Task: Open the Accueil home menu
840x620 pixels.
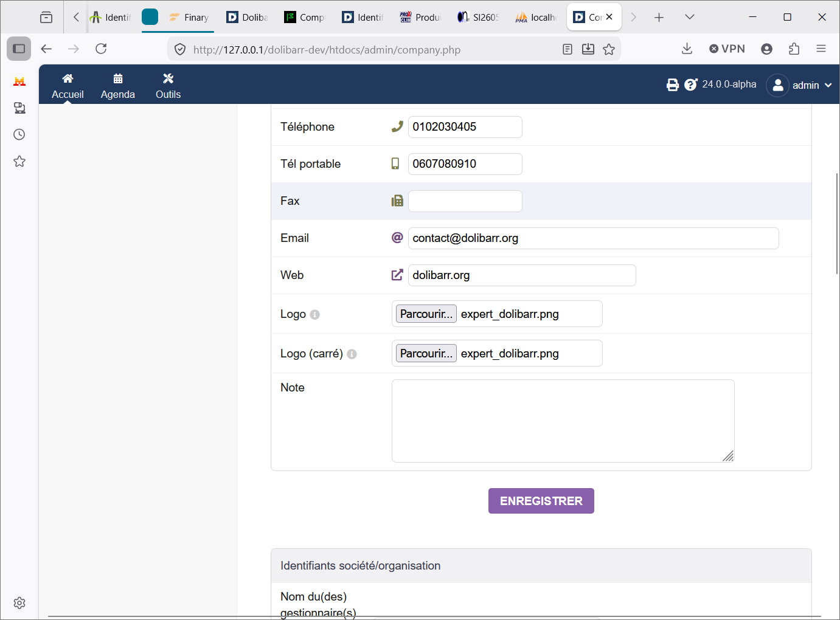Action: click(68, 86)
